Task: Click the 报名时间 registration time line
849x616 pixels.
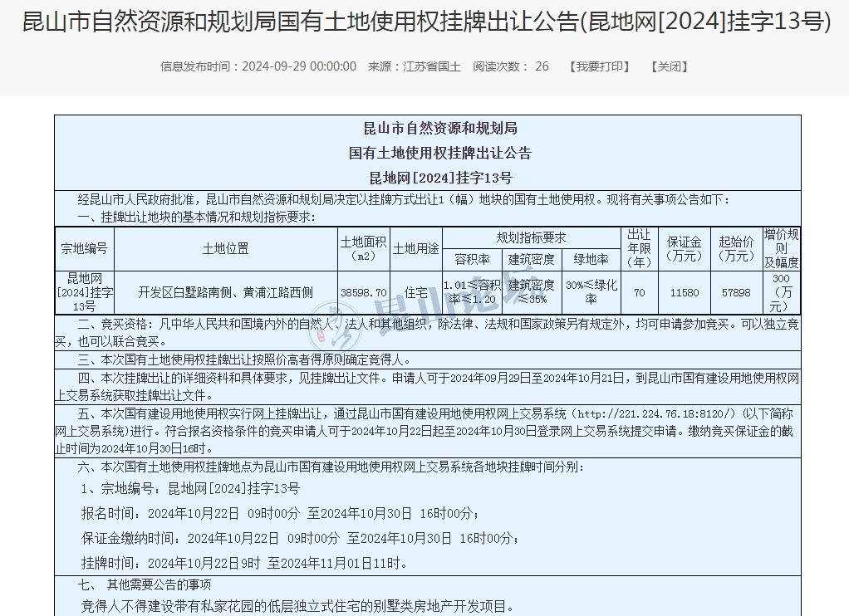Action: point(279,513)
